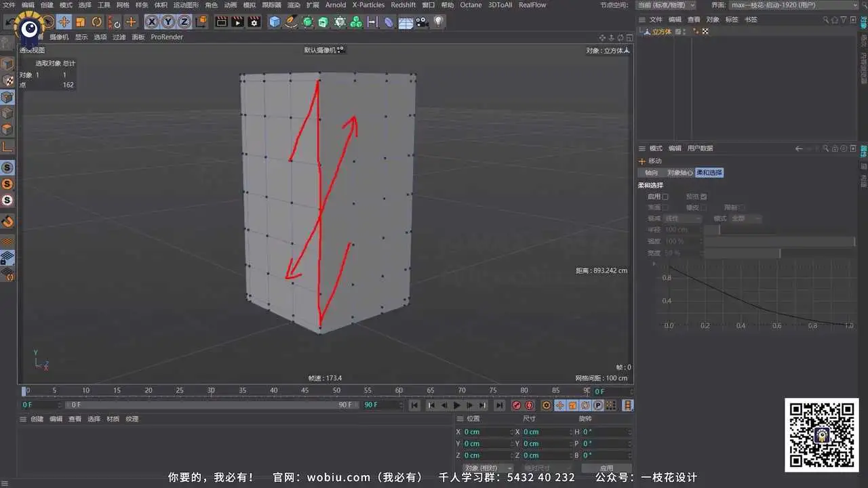Add a light object bulb icon
This screenshot has width=868, height=488.
click(x=439, y=22)
